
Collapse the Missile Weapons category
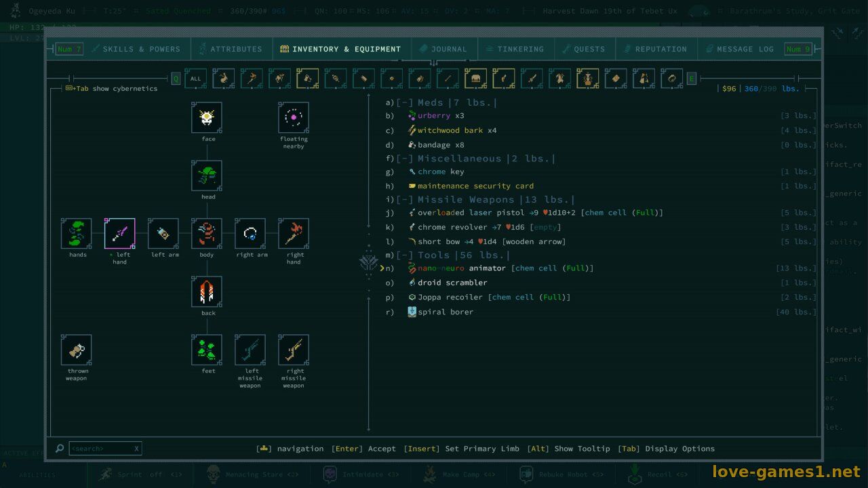[405, 200]
